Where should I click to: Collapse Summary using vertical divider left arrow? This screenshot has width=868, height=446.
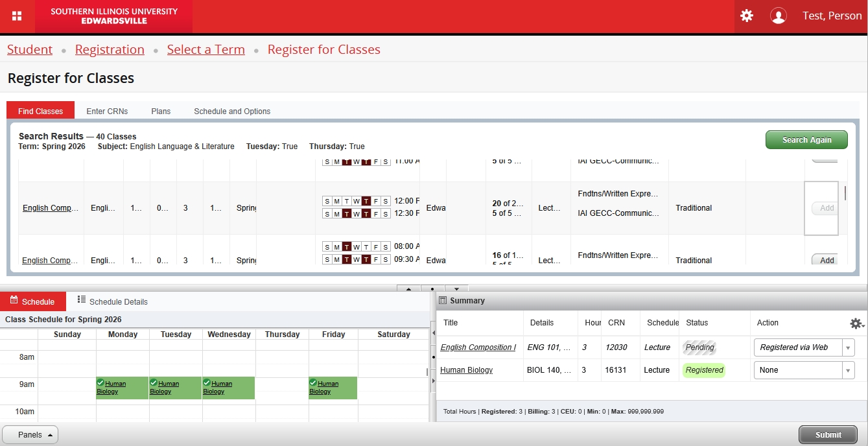pos(432,333)
